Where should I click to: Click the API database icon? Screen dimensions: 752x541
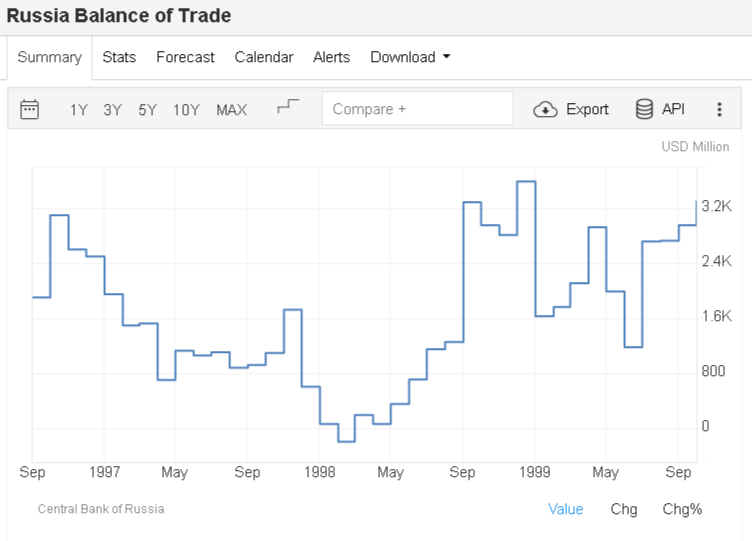pos(645,109)
